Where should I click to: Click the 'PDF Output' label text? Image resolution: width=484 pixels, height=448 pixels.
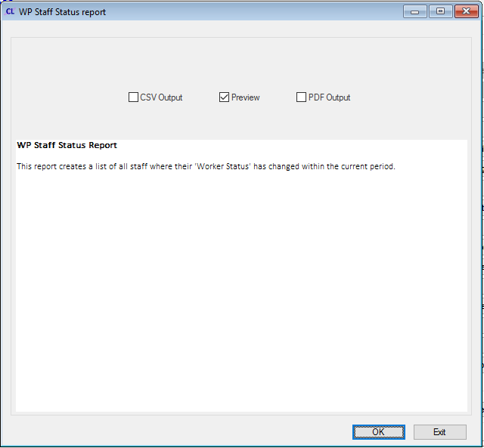point(329,97)
